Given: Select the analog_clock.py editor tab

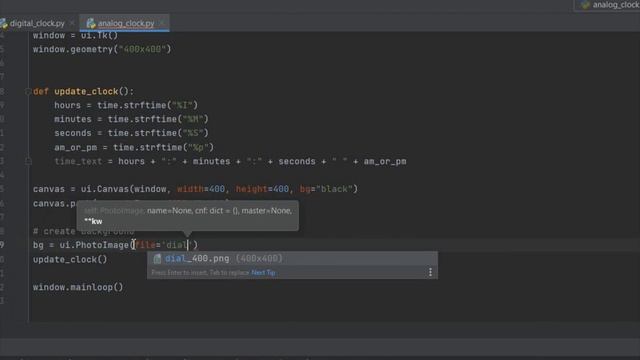Looking at the screenshot, I should point(125,24).
